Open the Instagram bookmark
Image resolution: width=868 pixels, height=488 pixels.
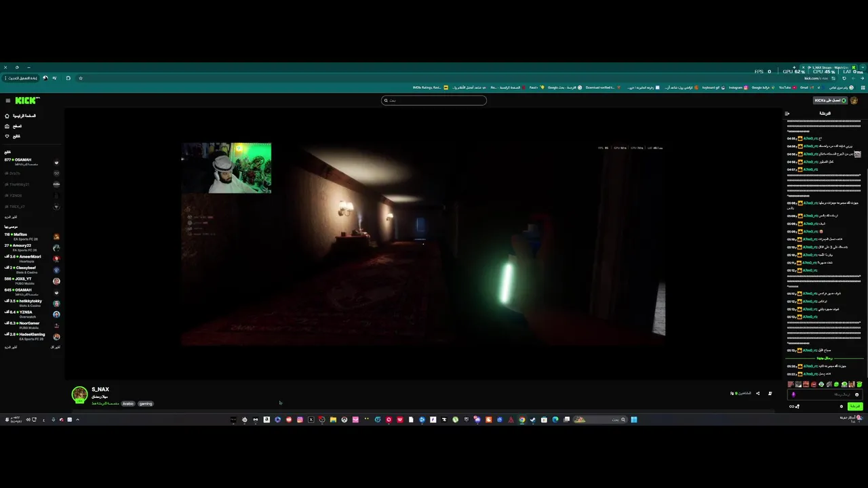(x=738, y=87)
